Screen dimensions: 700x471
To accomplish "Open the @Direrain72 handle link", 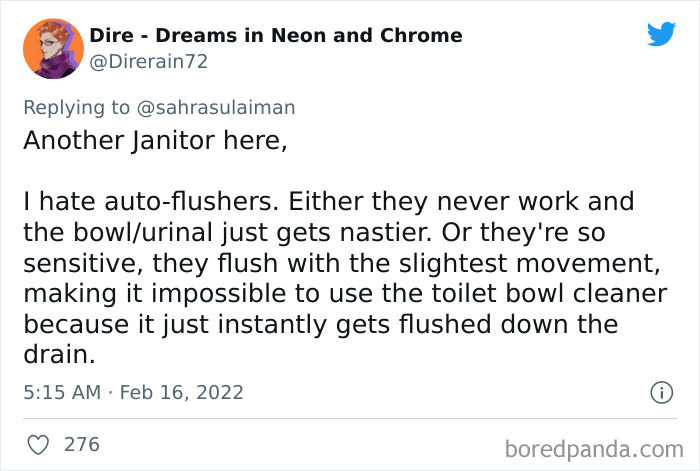I will [149, 62].
